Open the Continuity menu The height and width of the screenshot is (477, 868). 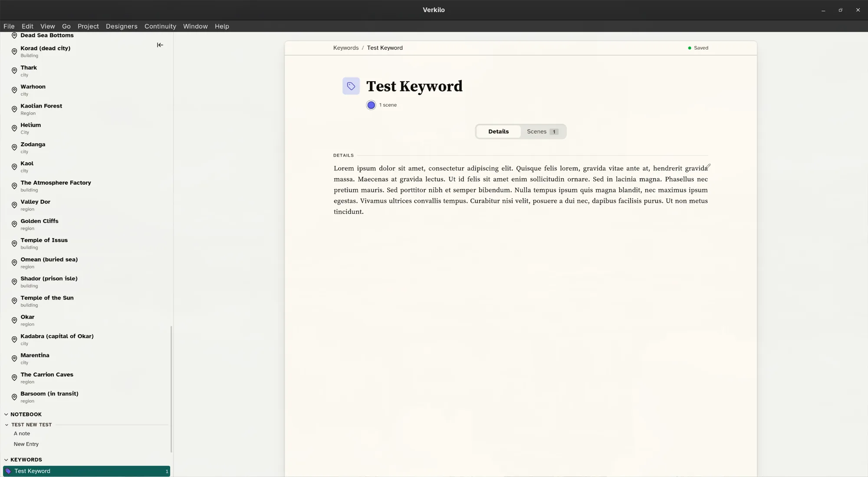coord(160,26)
